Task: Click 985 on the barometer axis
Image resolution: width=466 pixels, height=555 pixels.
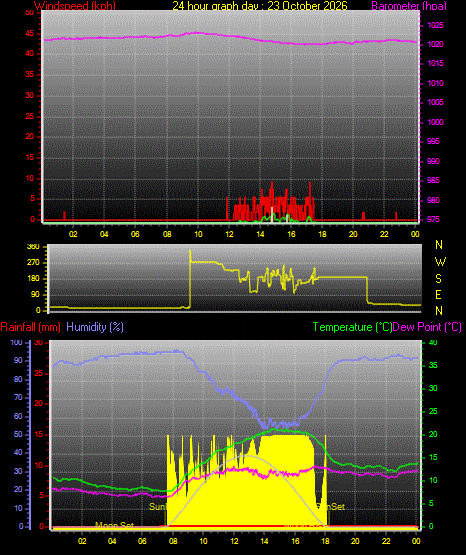Action: click(433, 181)
